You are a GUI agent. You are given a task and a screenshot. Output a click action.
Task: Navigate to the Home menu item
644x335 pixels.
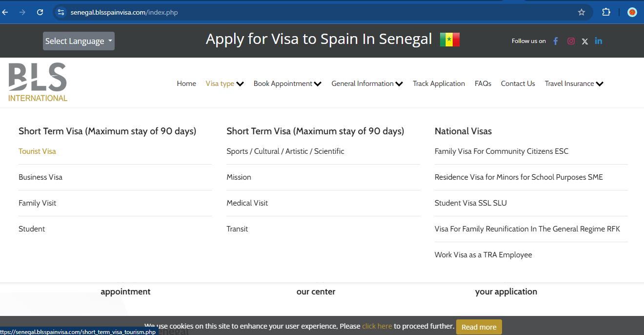[186, 84]
